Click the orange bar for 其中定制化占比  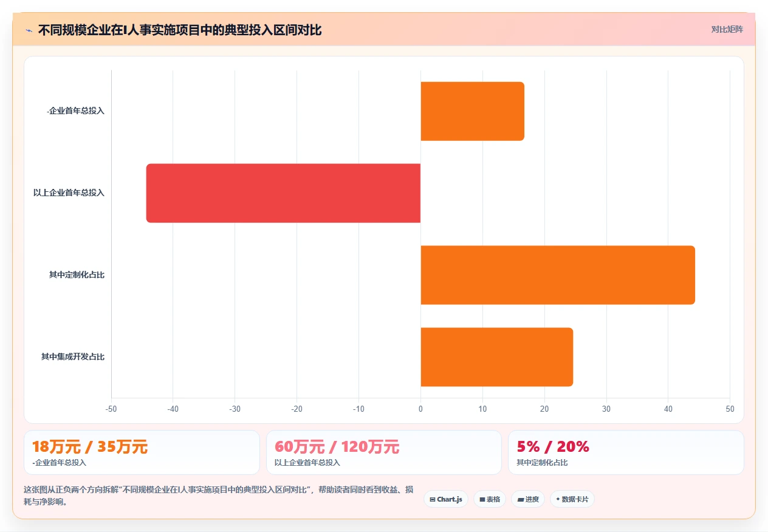558,275
